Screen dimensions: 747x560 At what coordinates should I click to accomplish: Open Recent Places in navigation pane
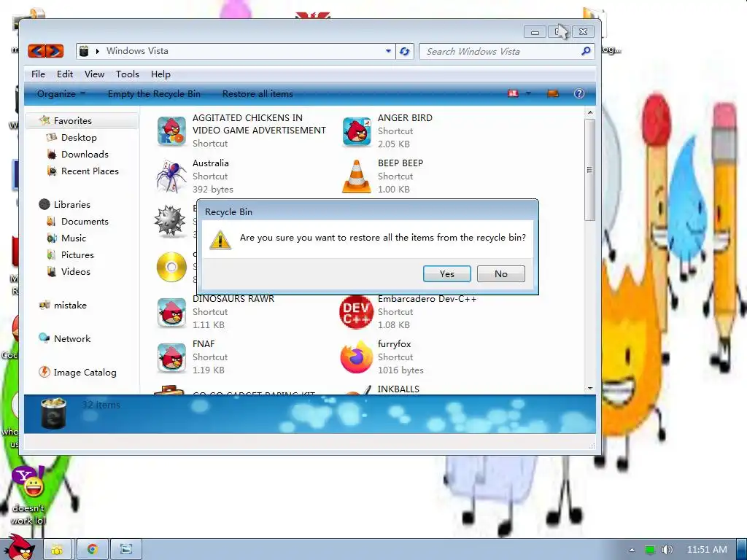coord(90,171)
